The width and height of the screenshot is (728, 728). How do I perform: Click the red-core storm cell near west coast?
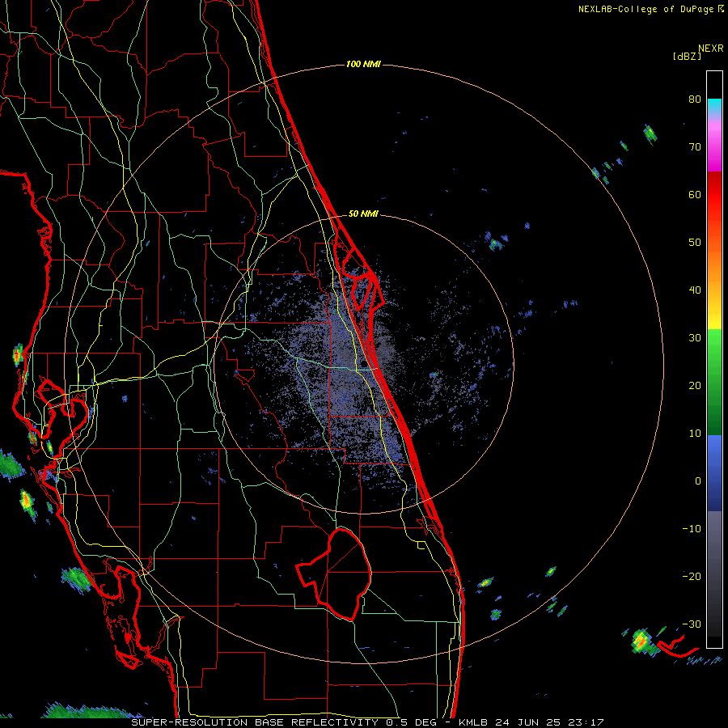pos(18,356)
